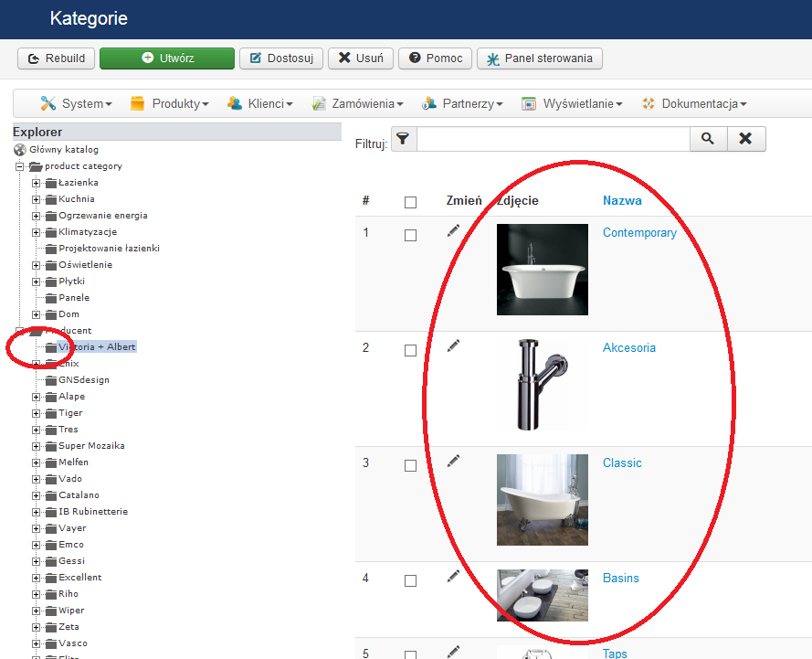Open the Basins category link
Image resolution: width=812 pixels, height=659 pixels.
click(x=621, y=578)
